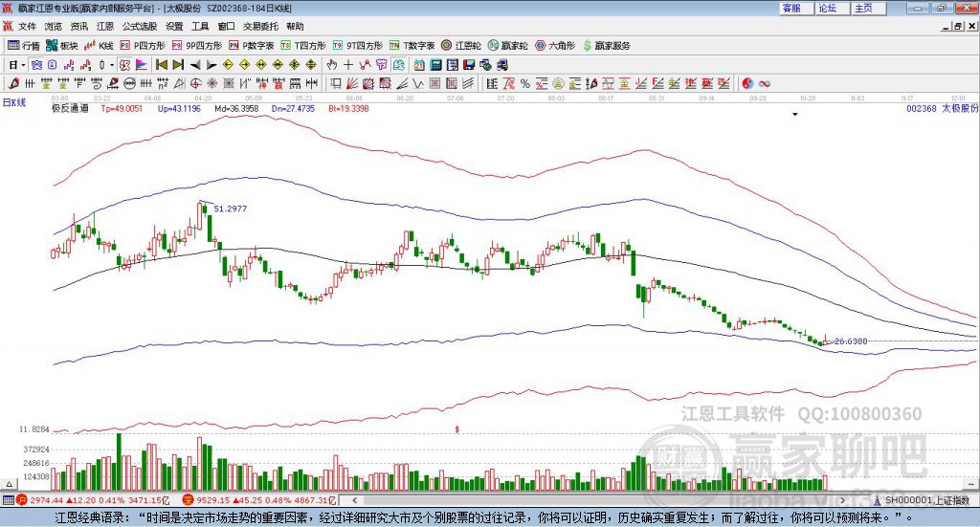Select the angle triangle ruler tool
The width and height of the screenshot is (980, 527).
(179, 83)
